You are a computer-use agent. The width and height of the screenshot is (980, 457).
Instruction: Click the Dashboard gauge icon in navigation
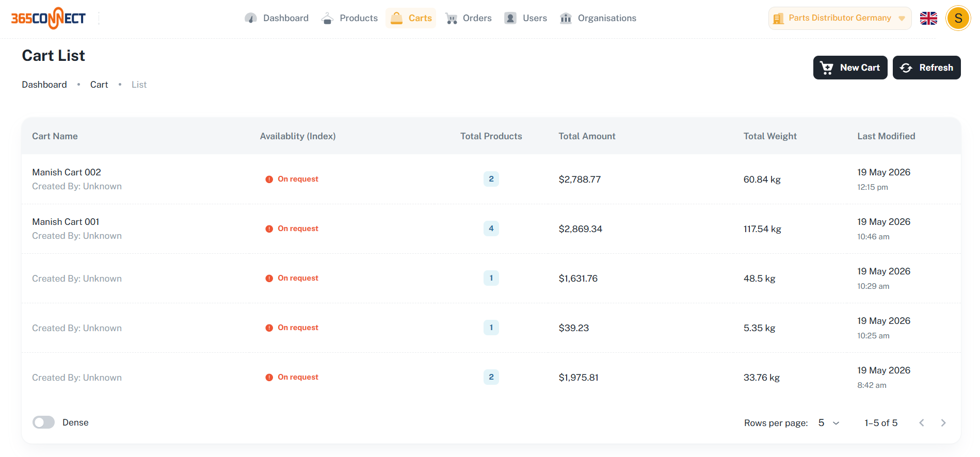pyautogui.click(x=251, y=19)
